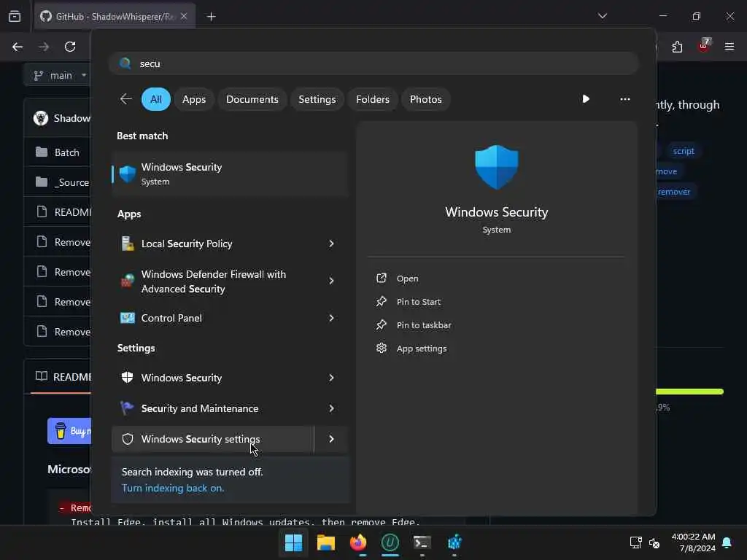Image resolution: width=747 pixels, height=560 pixels.
Task: Click the network icon in system tray
Action: click(x=636, y=542)
